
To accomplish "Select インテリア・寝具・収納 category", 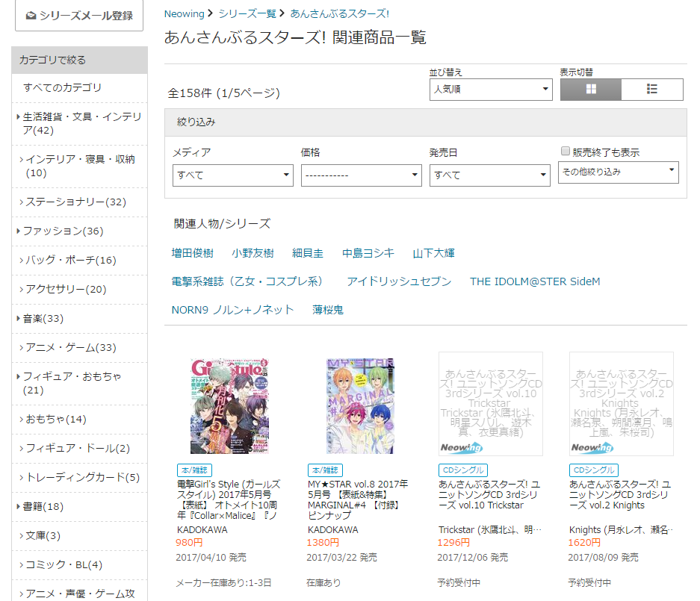I will (x=81, y=166).
